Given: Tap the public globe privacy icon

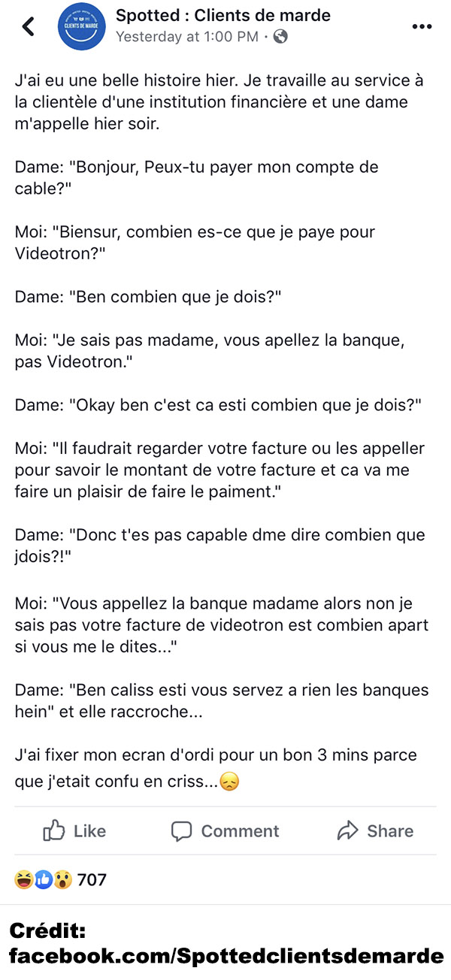Looking at the screenshot, I should [x=280, y=36].
